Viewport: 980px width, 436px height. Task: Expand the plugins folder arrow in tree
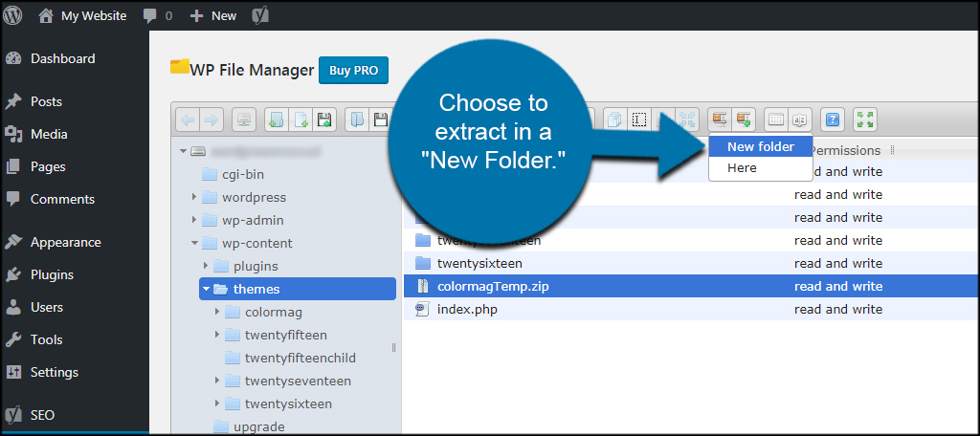206,266
